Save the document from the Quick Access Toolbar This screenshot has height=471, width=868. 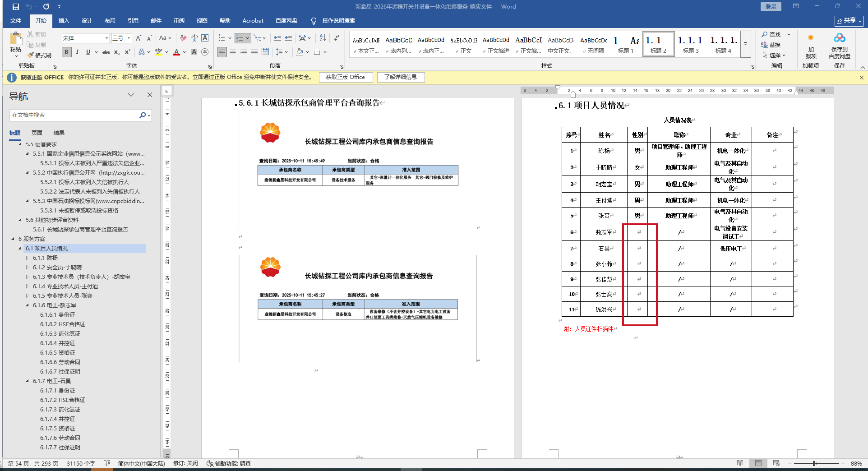tap(16, 7)
